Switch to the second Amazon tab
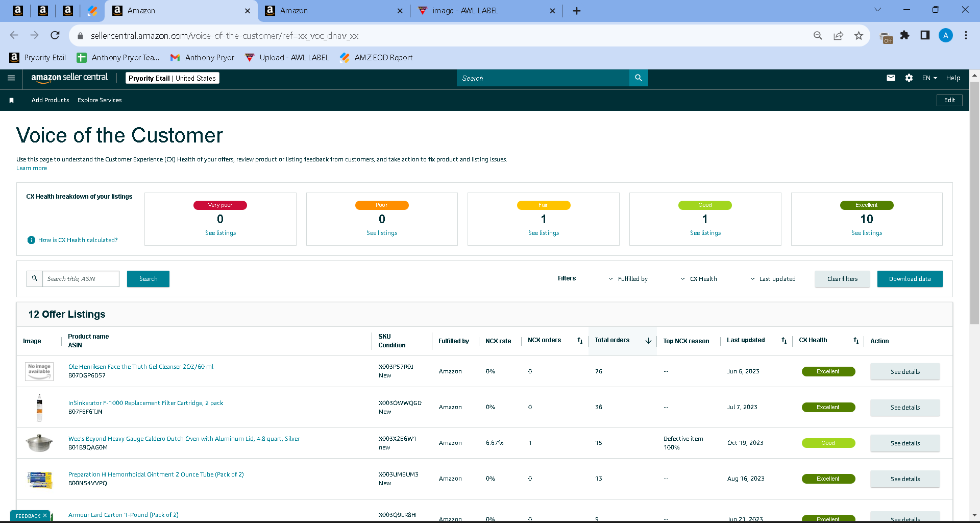This screenshot has width=980, height=523. coord(334,11)
